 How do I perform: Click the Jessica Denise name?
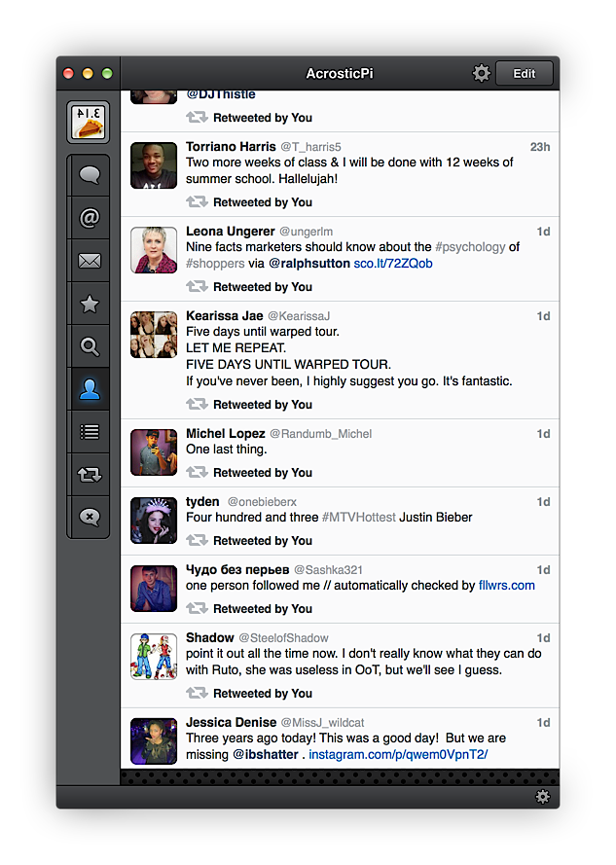(x=232, y=722)
